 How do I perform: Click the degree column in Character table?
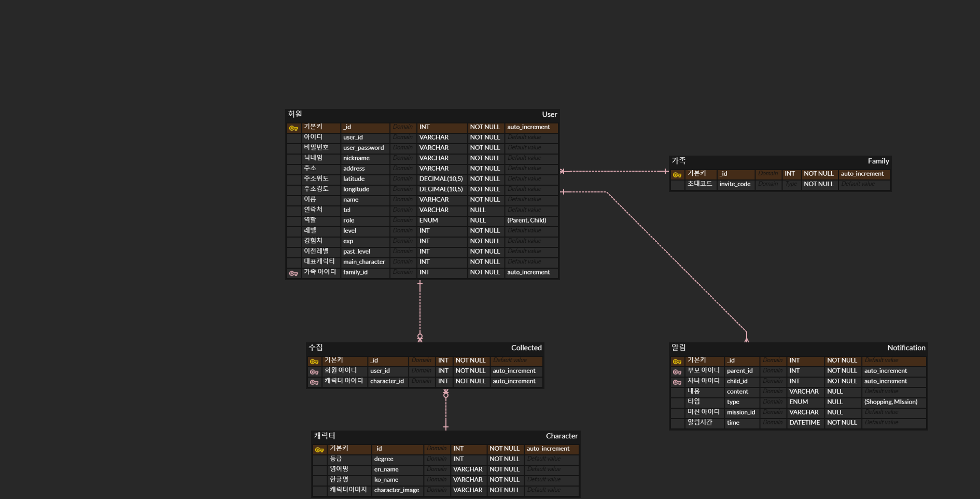click(384, 459)
